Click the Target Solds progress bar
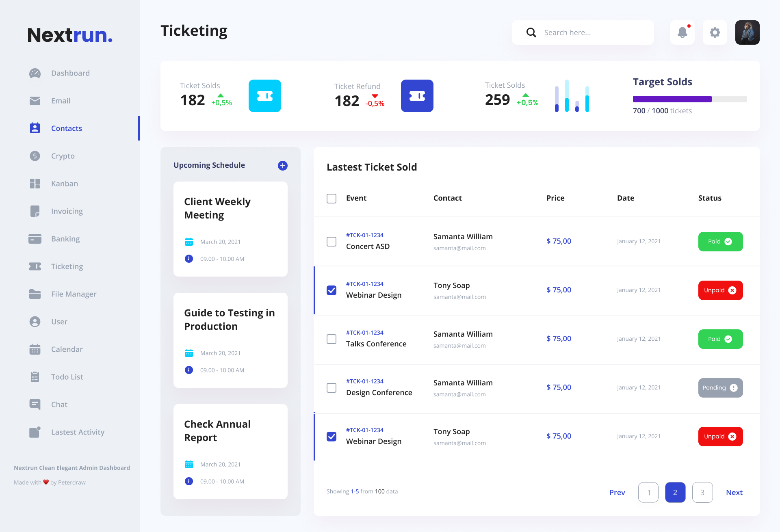 pos(689,99)
